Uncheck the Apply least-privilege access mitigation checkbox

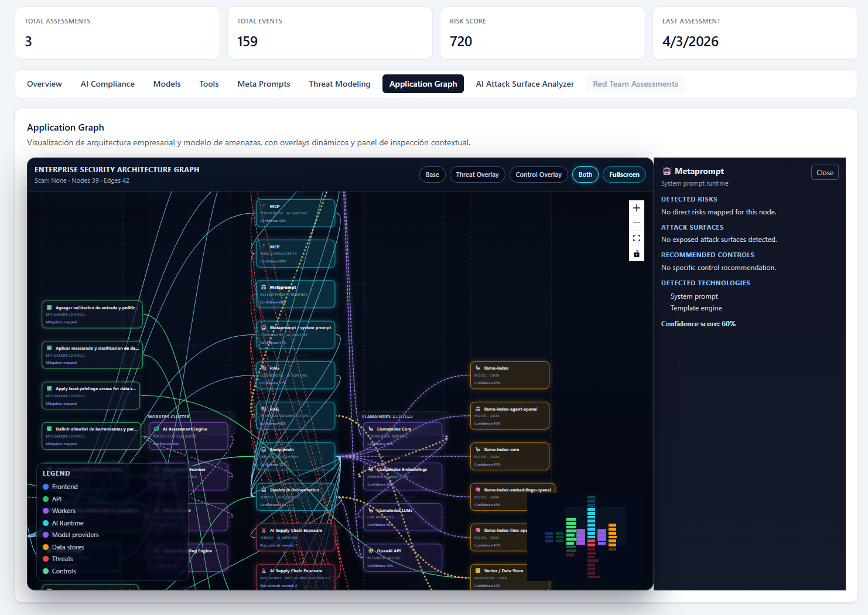[49, 388]
